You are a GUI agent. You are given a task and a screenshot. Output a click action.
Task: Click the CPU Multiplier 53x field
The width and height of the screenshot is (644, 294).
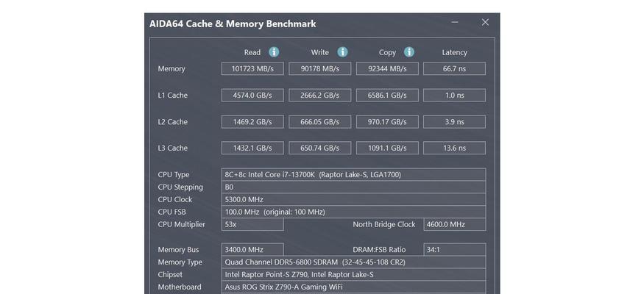coord(252,224)
